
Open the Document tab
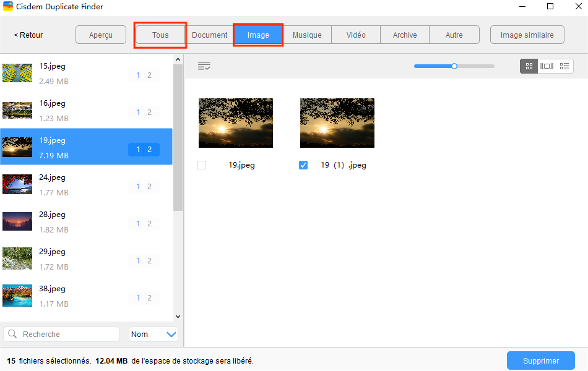coord(210,35)
